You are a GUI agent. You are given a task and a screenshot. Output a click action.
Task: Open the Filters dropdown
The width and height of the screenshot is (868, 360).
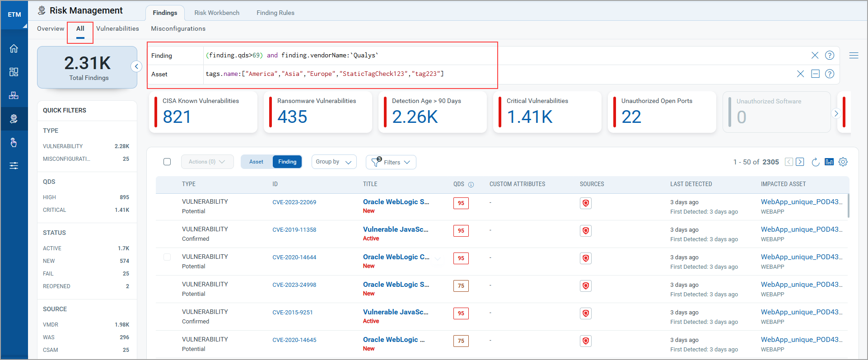coord(391,162)
